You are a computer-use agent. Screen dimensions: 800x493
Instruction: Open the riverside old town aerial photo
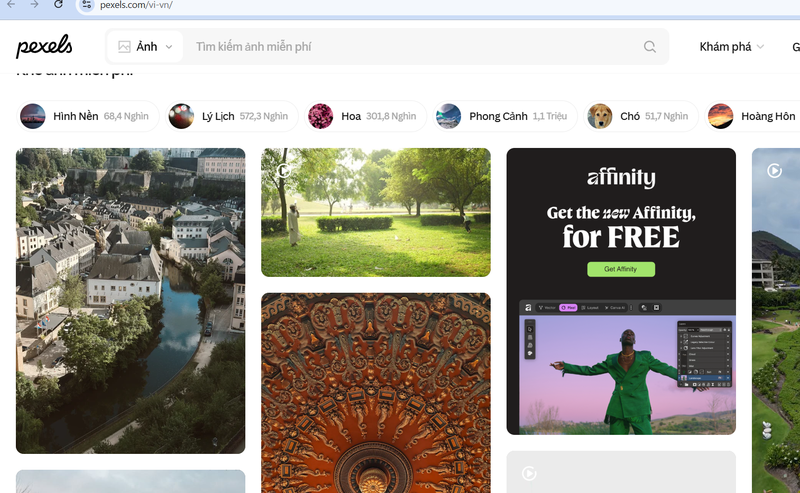(x=131, y=301)
